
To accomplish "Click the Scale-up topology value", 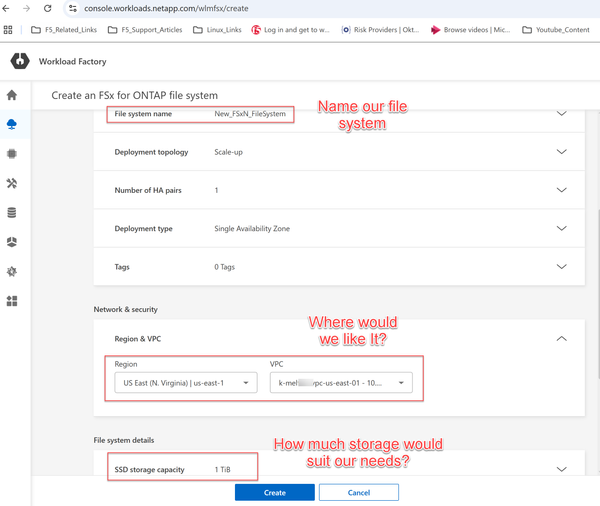I will [x=228, y=152].
